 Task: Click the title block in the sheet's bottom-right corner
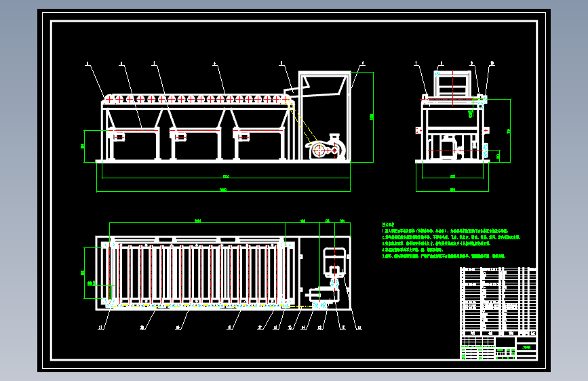498,348
